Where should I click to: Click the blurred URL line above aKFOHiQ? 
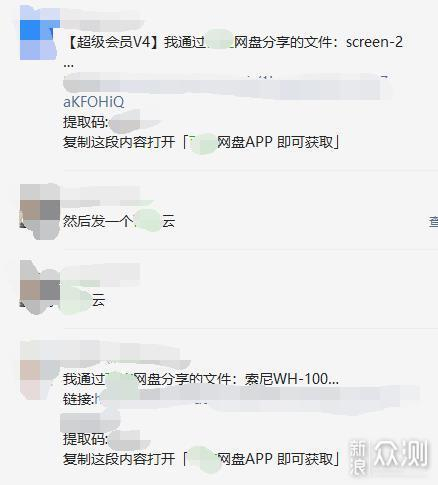pyautogui.click(x=227, y=86)
